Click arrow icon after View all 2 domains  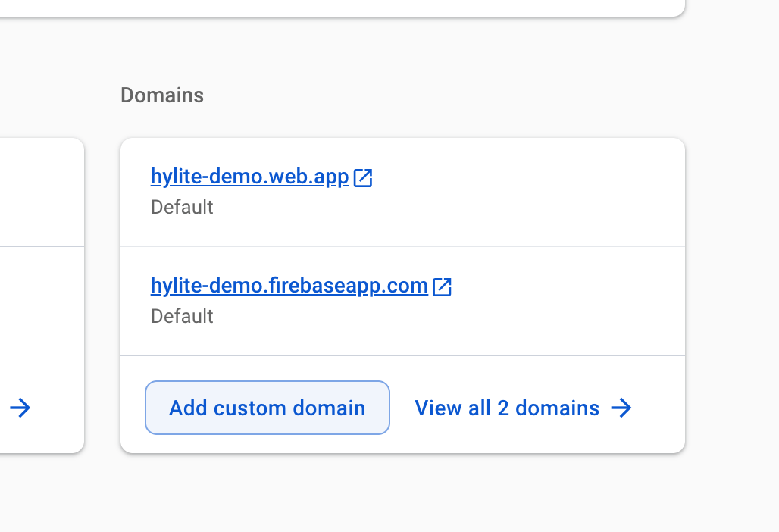point(621,408)
